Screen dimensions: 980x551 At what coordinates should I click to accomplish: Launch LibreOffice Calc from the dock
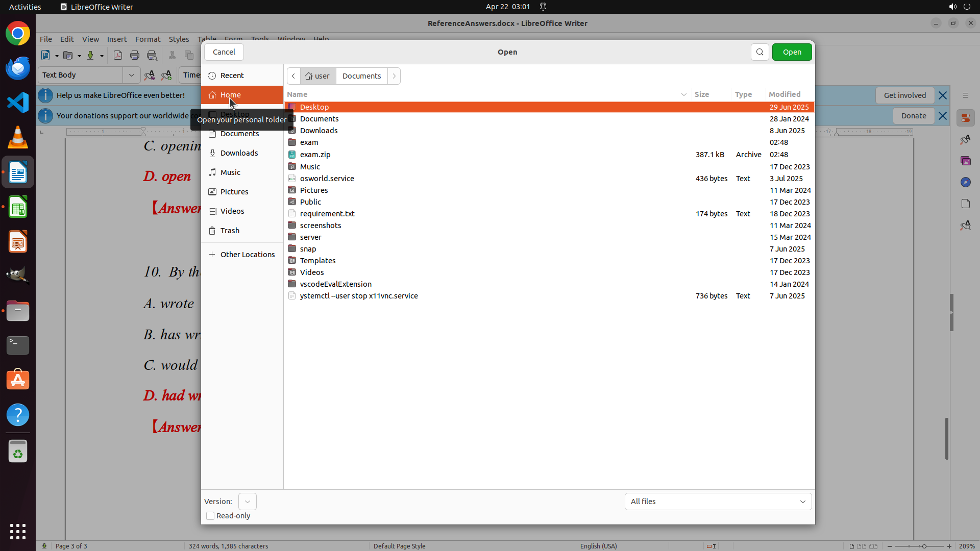pyautogui.click(x=18, y=208)
